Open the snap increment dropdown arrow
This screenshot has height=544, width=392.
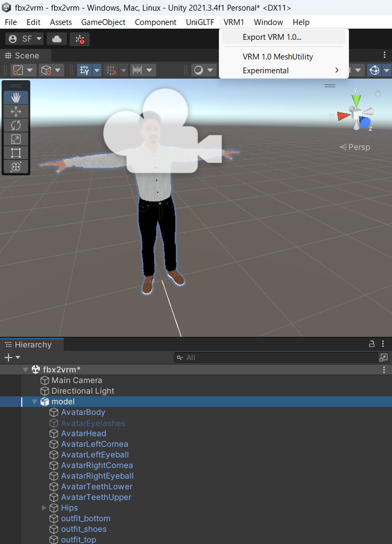tap(124, 71)
